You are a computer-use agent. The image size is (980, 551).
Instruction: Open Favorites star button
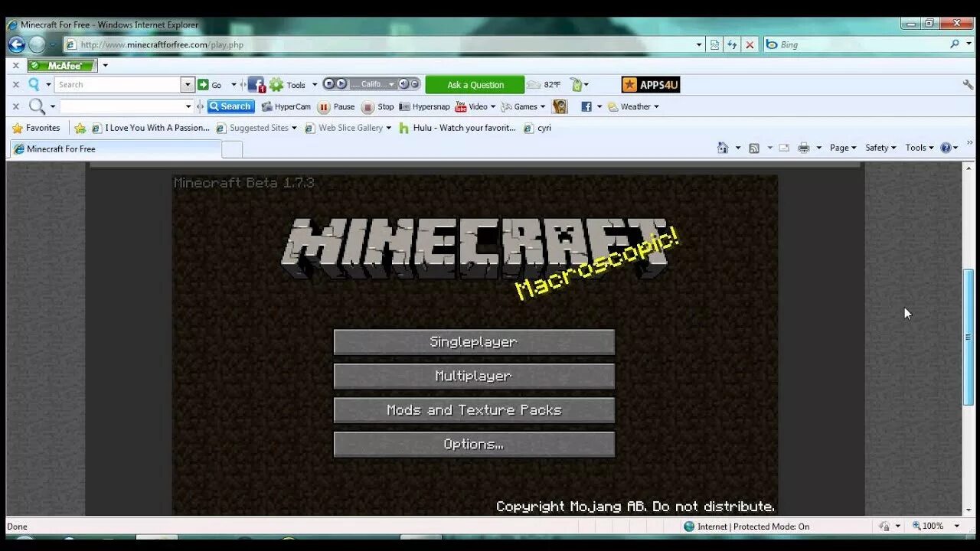click(36, 128)
